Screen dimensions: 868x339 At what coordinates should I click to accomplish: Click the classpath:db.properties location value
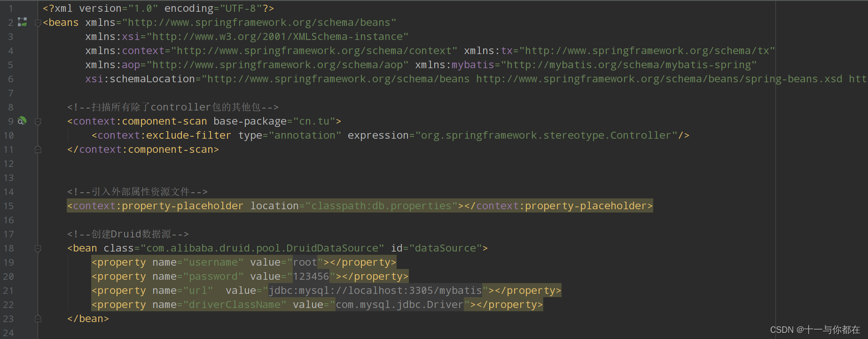coord(381,206)
